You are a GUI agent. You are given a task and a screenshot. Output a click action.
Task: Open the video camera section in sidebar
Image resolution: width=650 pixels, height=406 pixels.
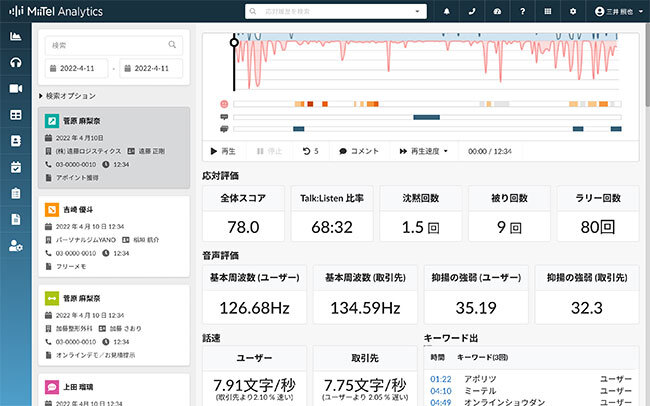coord(15,89)
